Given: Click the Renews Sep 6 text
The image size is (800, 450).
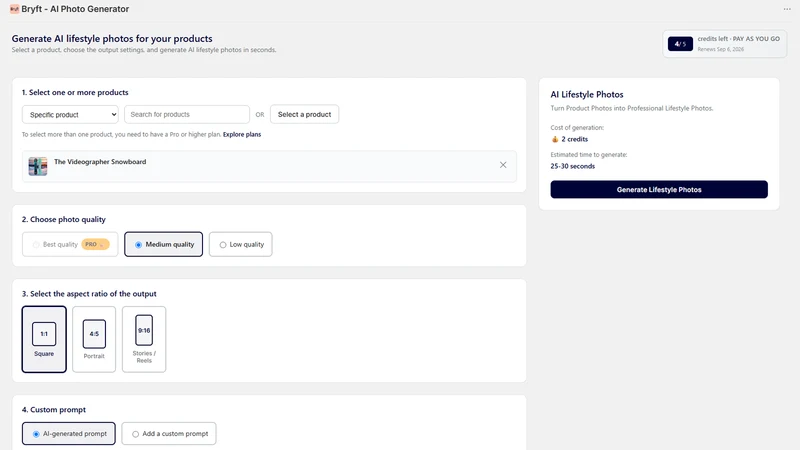Looking at the screenshot, I should (720, 49).
